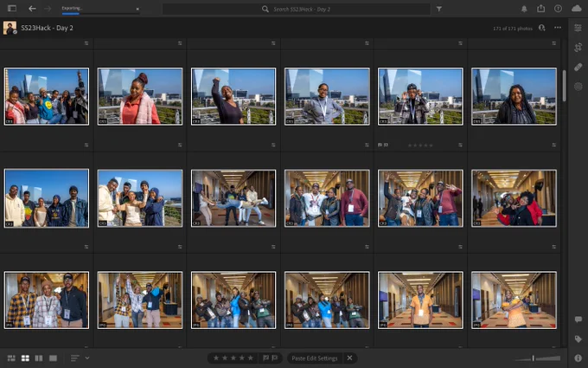Select man in orange shirt standing straight photo
Viewport: 588px width, 368px height.
point(420,300)
